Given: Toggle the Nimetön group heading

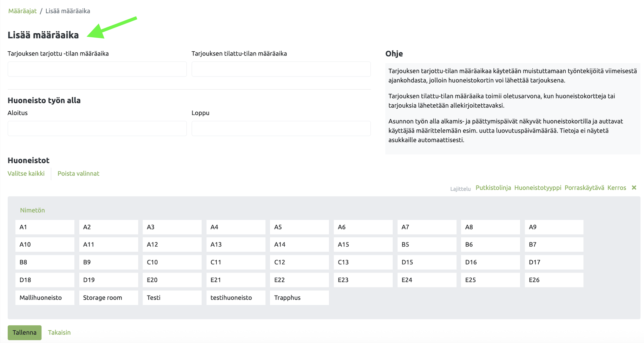Looking at the screenshot, I should [32, 210].
